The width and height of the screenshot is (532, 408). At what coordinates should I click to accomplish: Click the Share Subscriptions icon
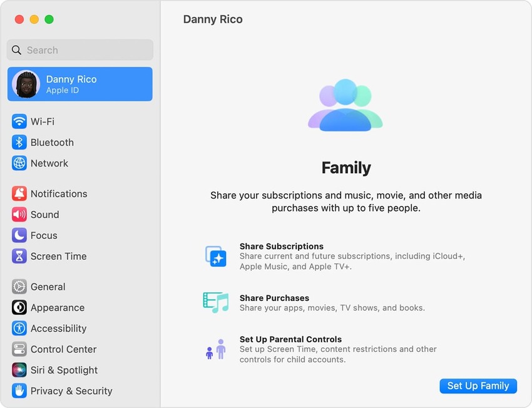click(216, 257)
